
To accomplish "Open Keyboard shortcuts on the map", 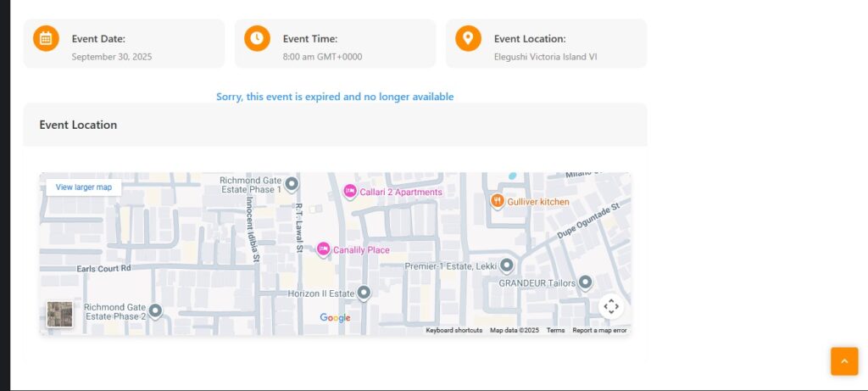I will [453, 331].
